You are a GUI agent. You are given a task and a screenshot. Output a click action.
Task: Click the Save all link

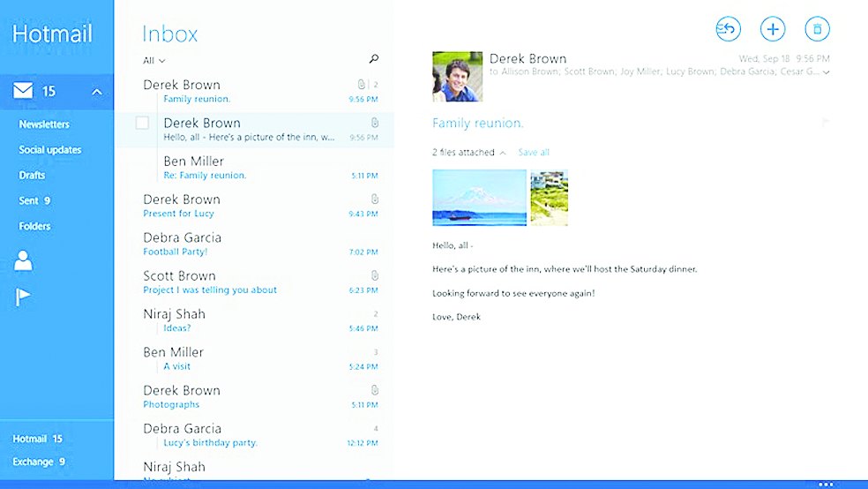pos(533,153)
